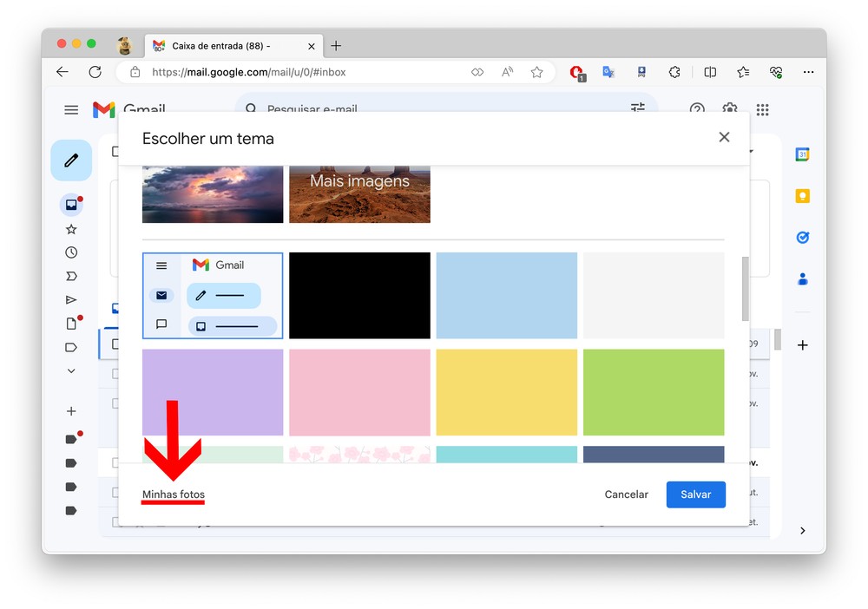Click the Compose pencil button
This screenshot has height=609, width=868.
coord(71,160)
